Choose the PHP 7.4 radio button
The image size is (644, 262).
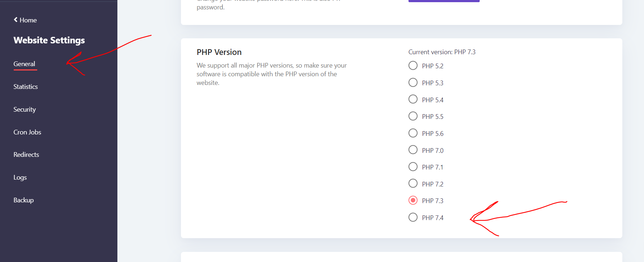pyautogui.click(x=413, y=218)
